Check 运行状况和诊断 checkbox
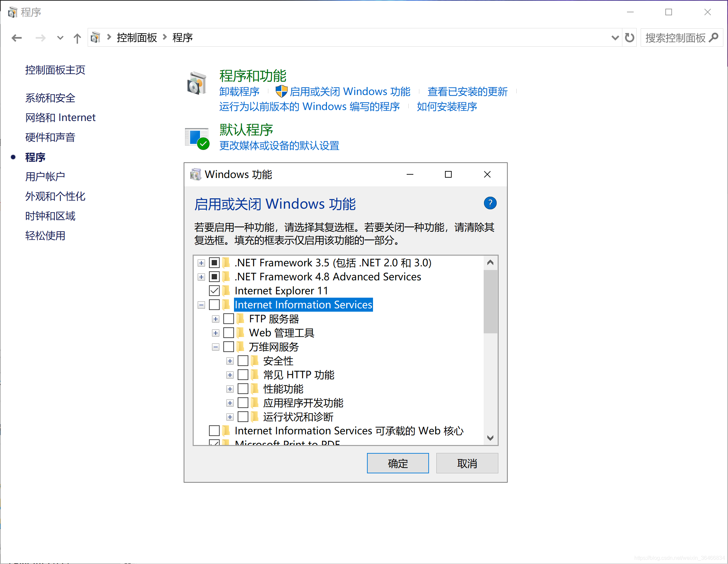The width and height of the screenshot is (728, 564). 243,417
